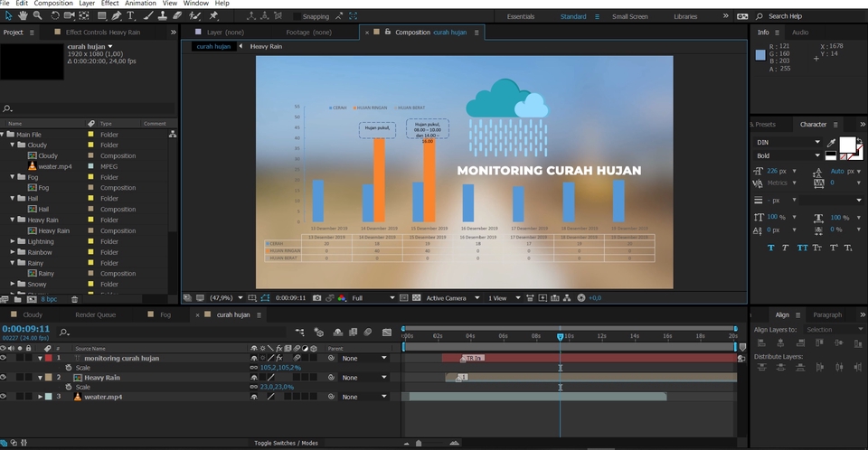Expand the Snowy folder
Image resolution: width=868 pixels, height=450 pixels.
(x=13, y=284)
